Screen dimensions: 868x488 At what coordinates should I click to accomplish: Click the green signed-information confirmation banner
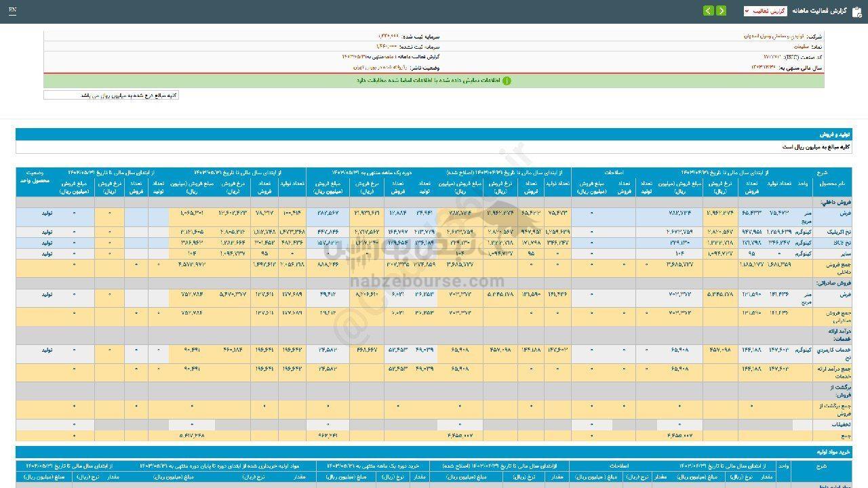click(434, 81)
